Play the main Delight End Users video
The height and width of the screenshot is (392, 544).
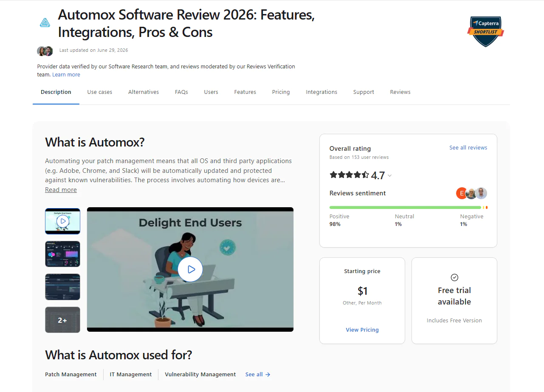(x=190, y=269)
